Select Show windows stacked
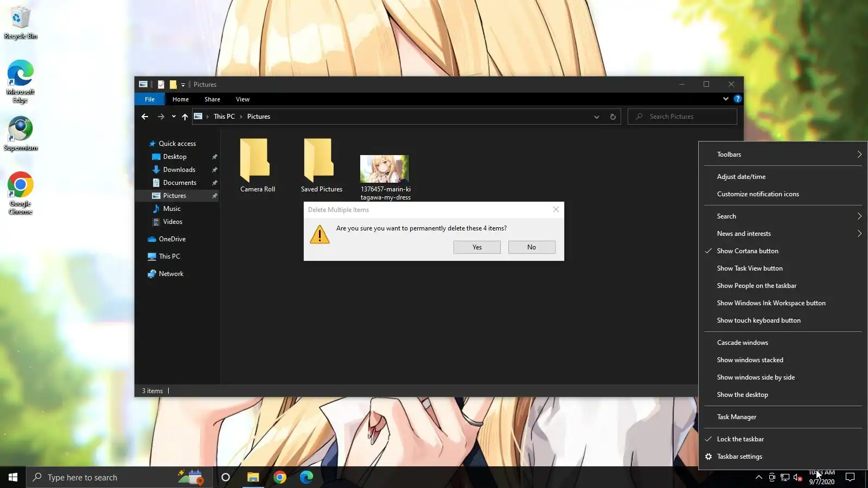This screenshot has width=868, height=488. 783,360
